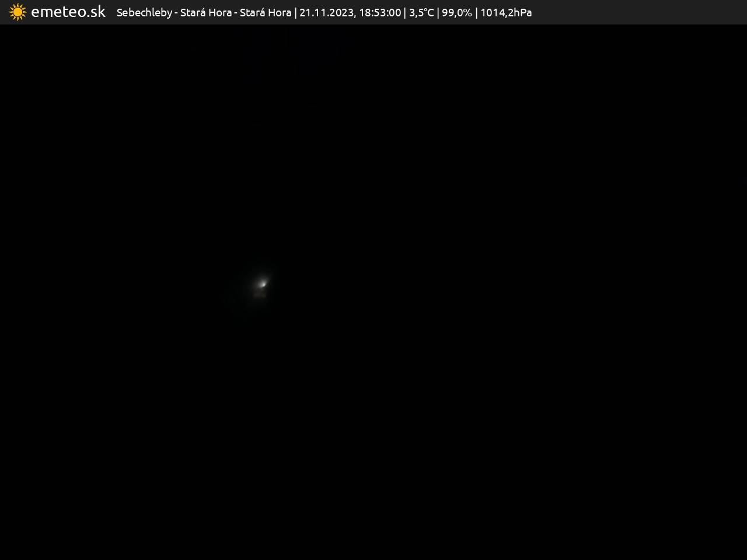Click the pressure reading 1014,2hPa
This screenshot has height=560, width=747.
pos(506,13)
